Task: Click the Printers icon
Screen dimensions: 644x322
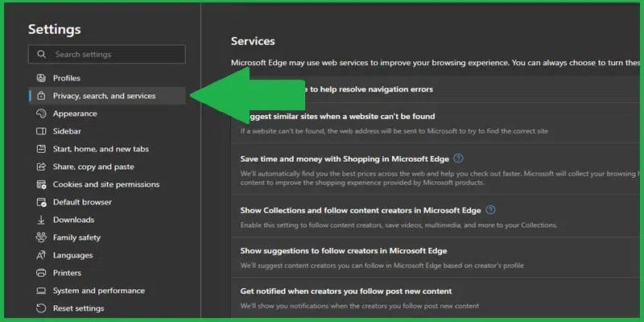Action: click(41, 273)
